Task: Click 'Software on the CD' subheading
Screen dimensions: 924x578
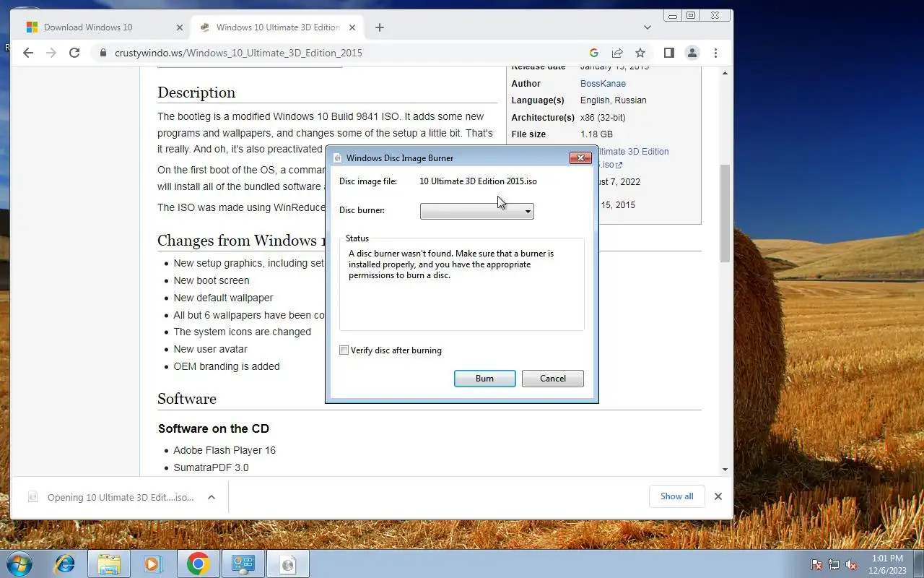Action: coord(214,428)
